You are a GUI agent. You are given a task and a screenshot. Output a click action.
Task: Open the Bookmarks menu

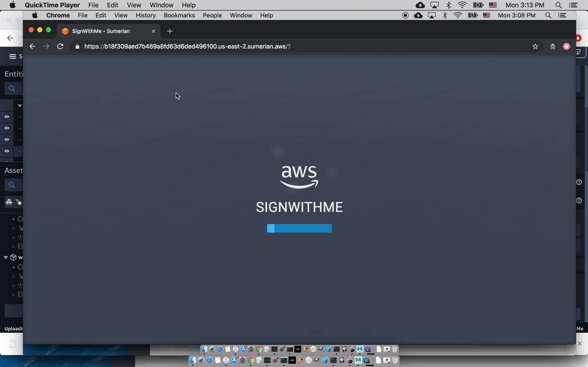pyautogui.click(x=179, y=15)
